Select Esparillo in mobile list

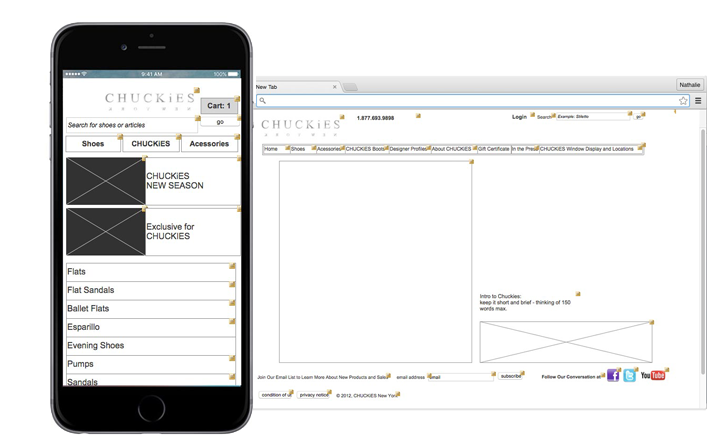(x=151, y=327)
